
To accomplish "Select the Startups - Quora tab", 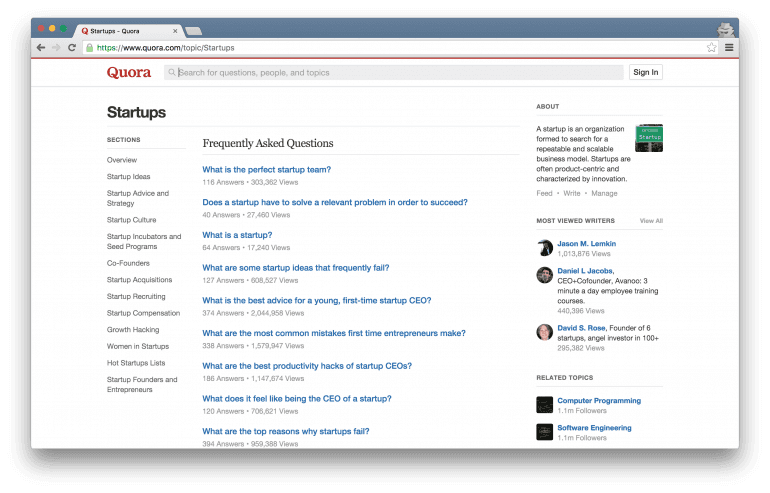I will pos(129,31).
